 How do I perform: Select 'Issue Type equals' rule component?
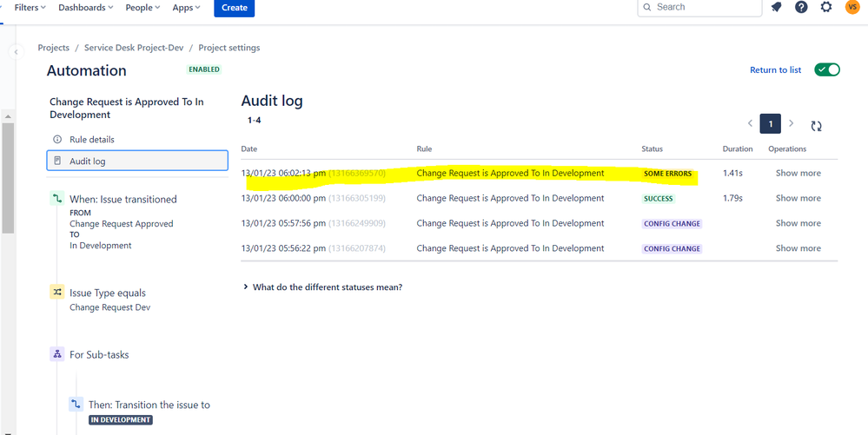coord(108,293)
